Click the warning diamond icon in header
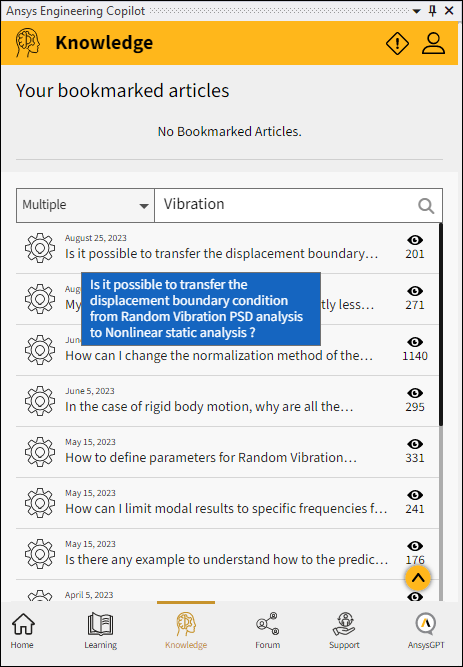Viewport: 463px width, 667px height. (x=397, y=43)
